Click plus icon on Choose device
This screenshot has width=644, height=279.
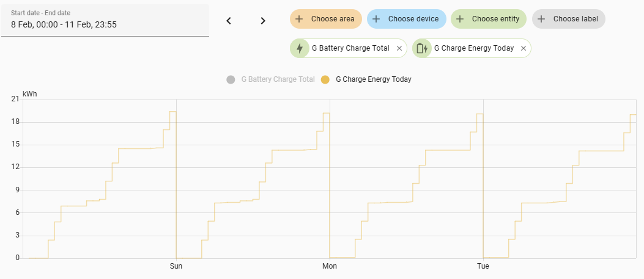point(376,19)
